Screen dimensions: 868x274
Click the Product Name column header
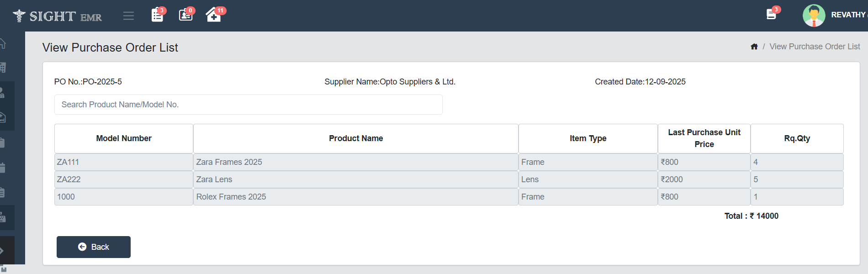click(x=356, y=138)
